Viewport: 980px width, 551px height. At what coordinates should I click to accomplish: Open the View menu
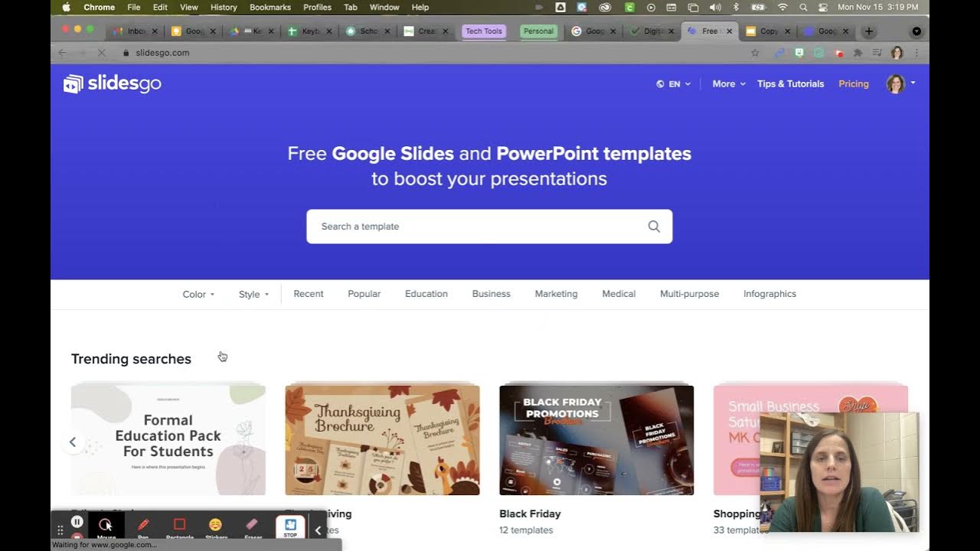[x=188, y=7]
